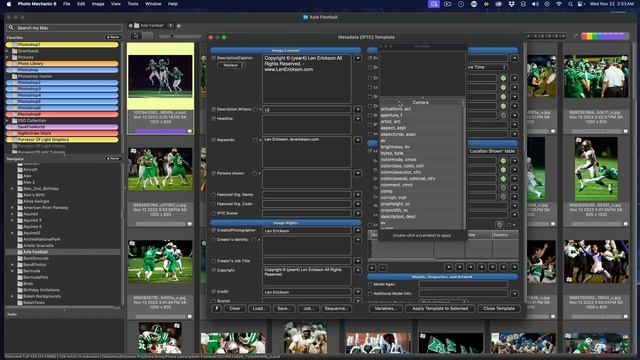Enable the Featured Org. Name checkbox
Viewport: 640px width, 360px height.
213,195
